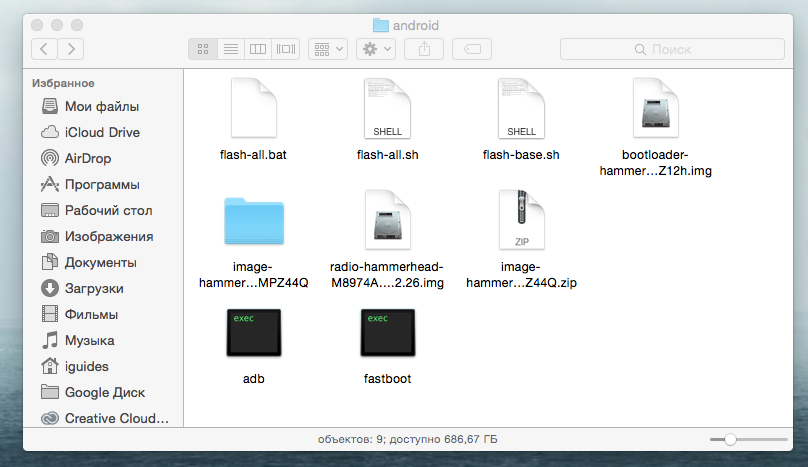The width and height of the screenshot is (808, 467).
Task: Open Документы in the sidebar
Action: coord(90,262)
